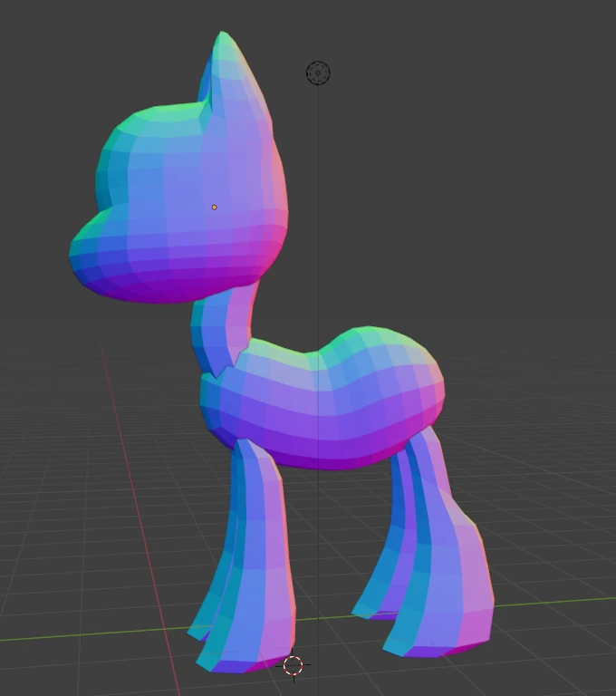
Task: Click the orange origin dot on the head
Action: [x=215, y=208]
